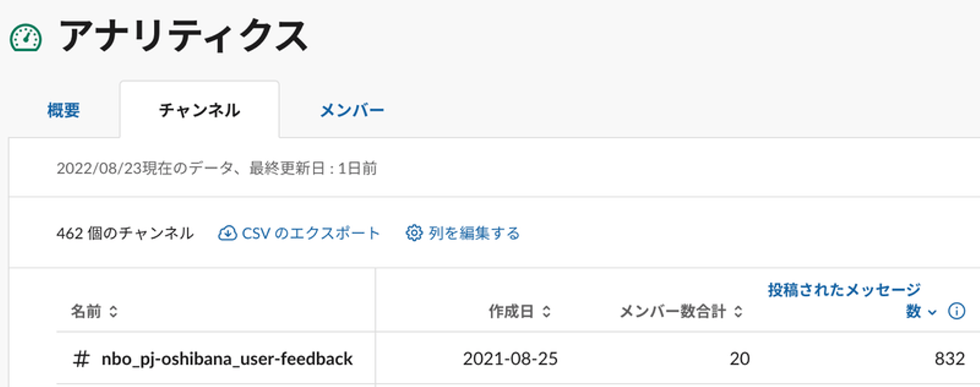Click the gear icon for column editing

click(414, 233)
